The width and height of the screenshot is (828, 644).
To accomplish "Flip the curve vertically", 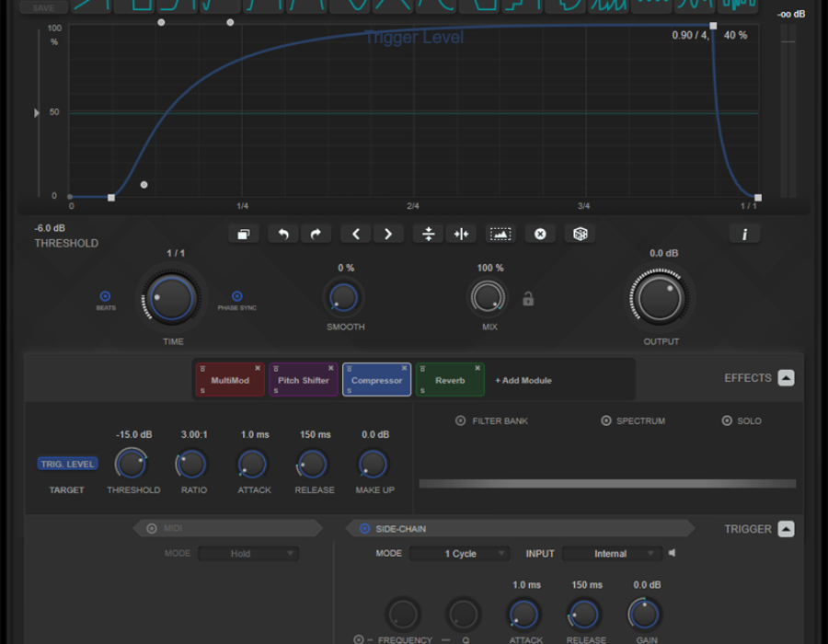I will tap(429, 234).
